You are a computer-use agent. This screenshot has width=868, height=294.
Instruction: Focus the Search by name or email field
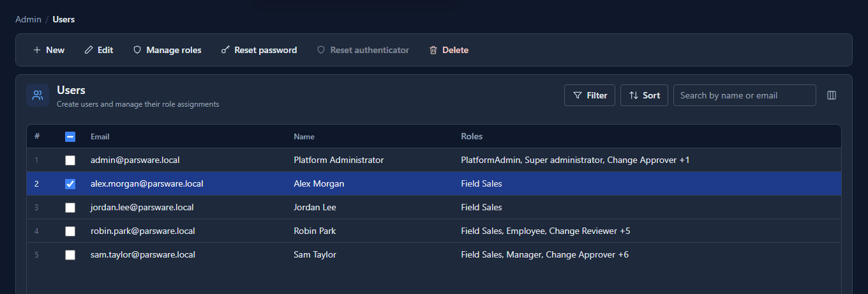744,95
